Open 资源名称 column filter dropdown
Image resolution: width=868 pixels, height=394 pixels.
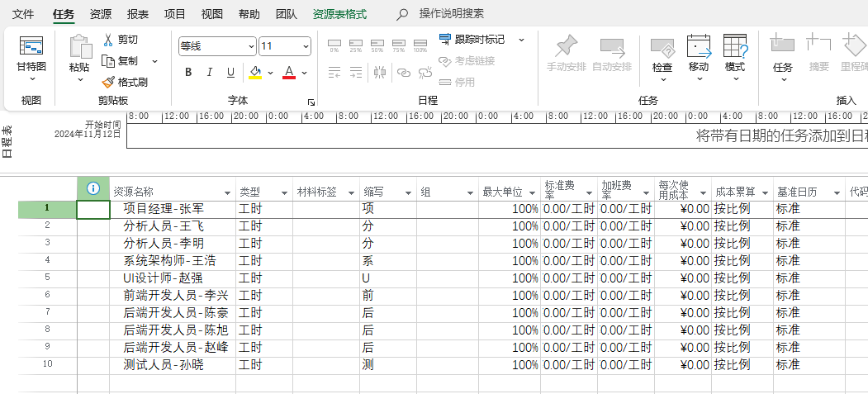[x=227, y=193]
